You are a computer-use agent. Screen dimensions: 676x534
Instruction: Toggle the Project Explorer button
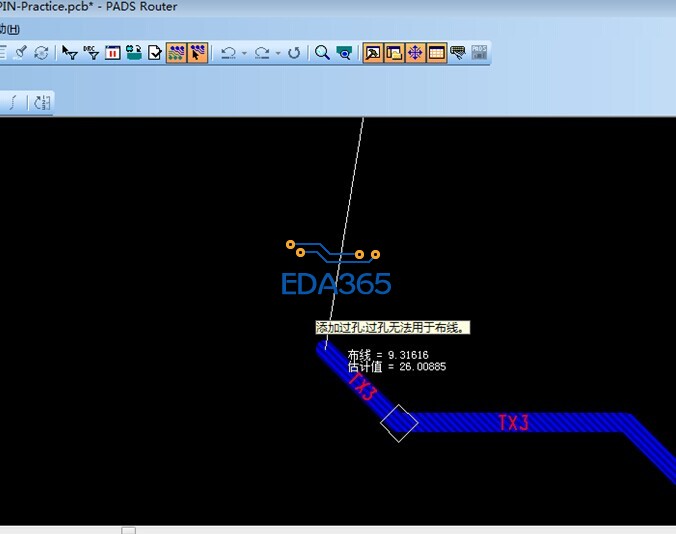394,53
